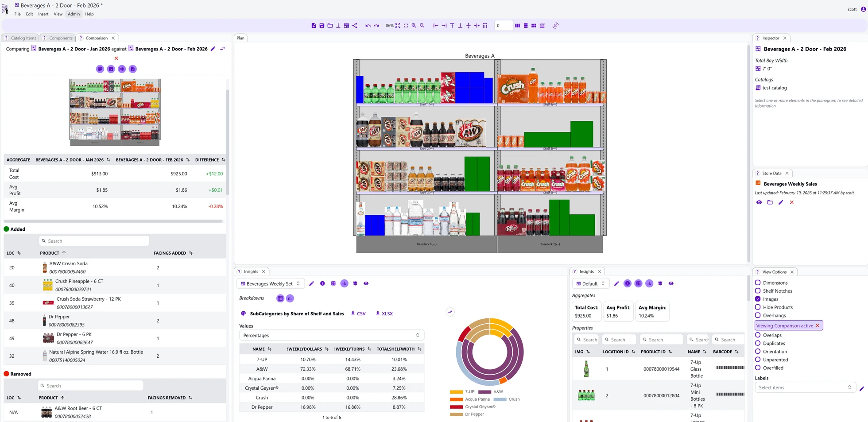868x422 pixels.
Task: Click the Added section search field
Action: tap(94, 241)
